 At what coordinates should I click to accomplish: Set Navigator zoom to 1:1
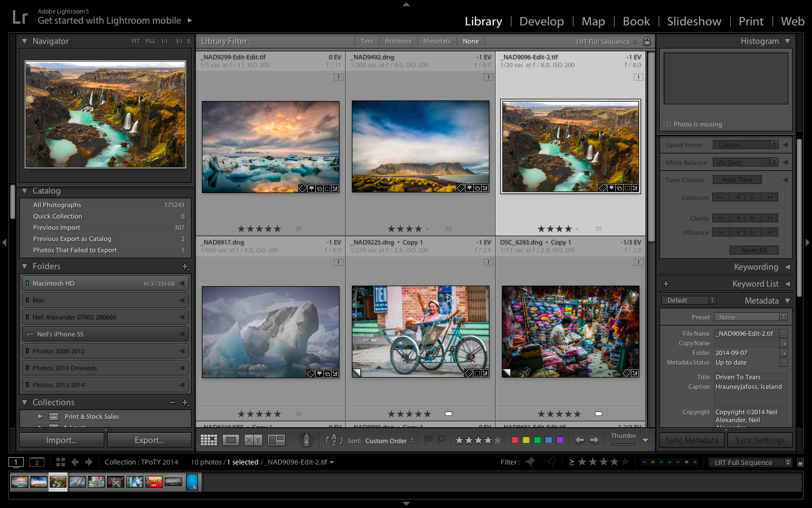pyautogui.click(x=165, y=41)
